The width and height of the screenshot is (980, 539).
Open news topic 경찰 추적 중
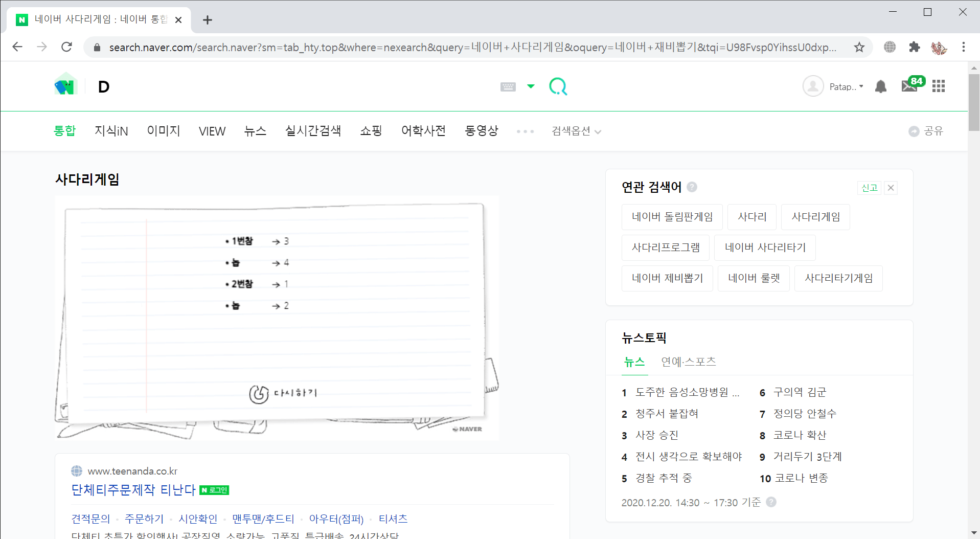[x=663, y=478]
